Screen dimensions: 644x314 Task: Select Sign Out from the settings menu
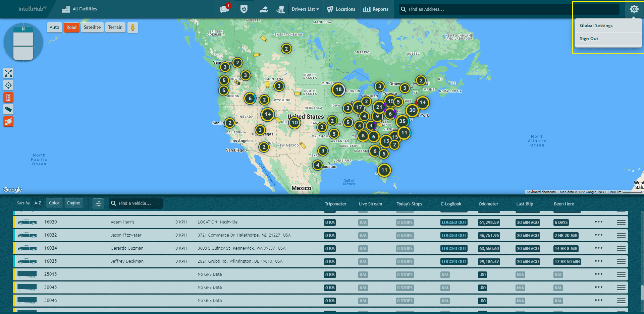click(x=589, y=39)
